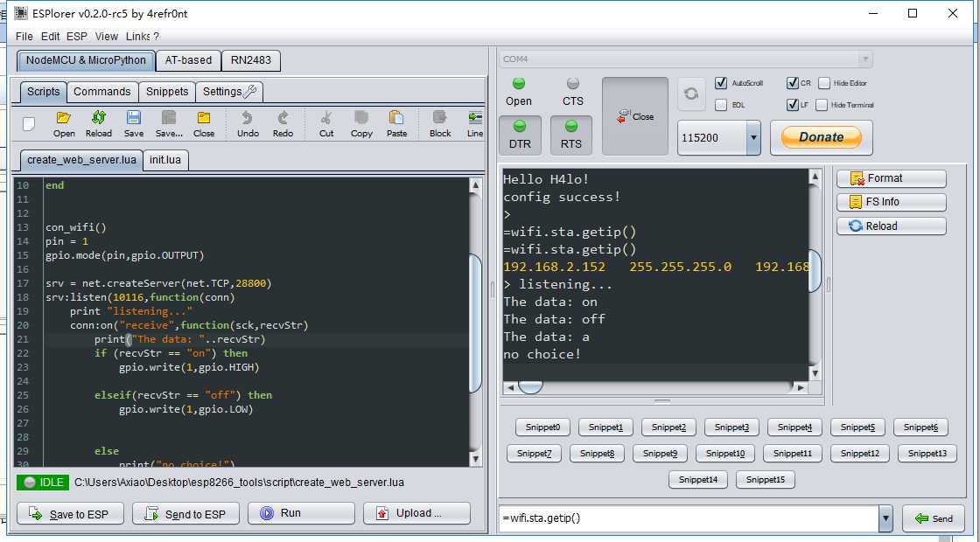Switch to the AT-based tab
980x542 pixels.
tap(188, 60)
